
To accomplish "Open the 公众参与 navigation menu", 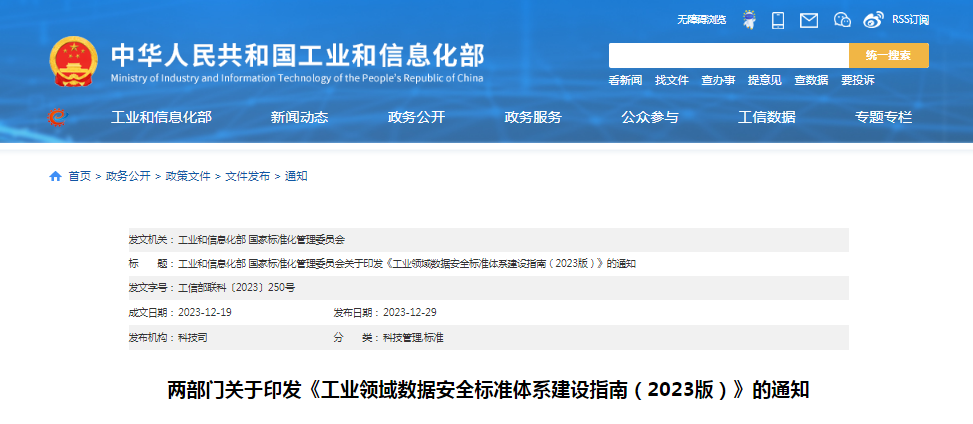I will [x=650, y=117].
